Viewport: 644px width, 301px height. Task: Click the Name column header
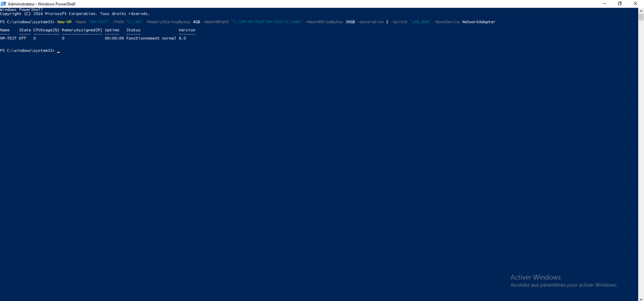[x=5, y=30]
